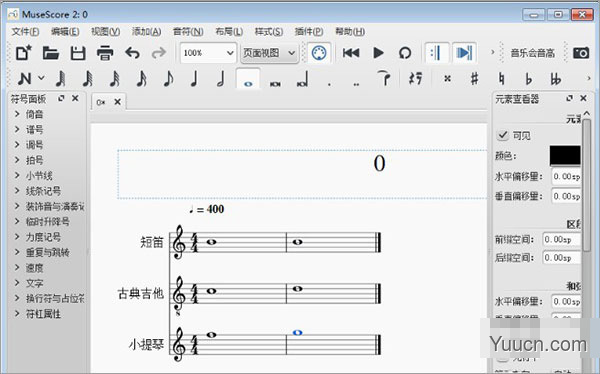Viewport: 600px width, 374px height.
Task: Start playback with the play button
Action: click(x=378, y=53)
